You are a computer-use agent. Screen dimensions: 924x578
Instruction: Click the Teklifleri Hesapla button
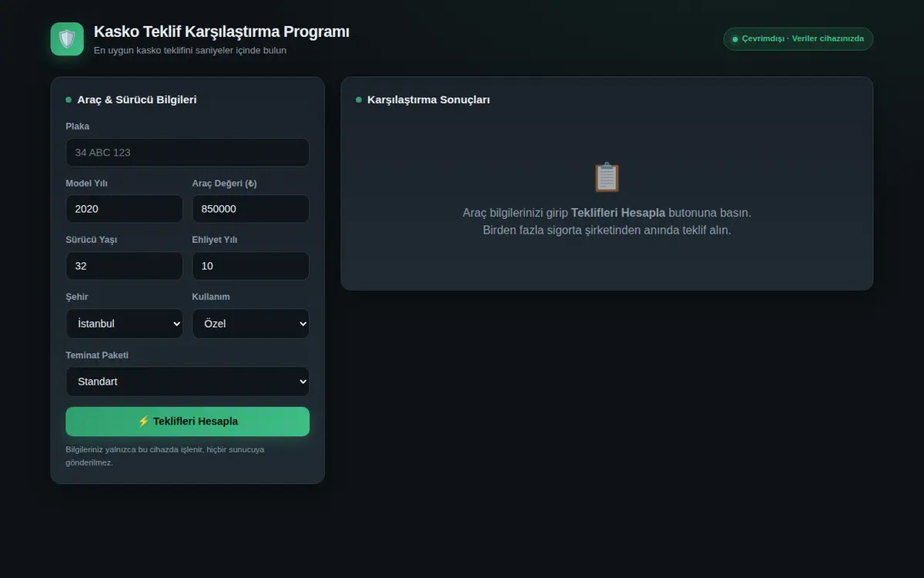(x=188, y=422)
